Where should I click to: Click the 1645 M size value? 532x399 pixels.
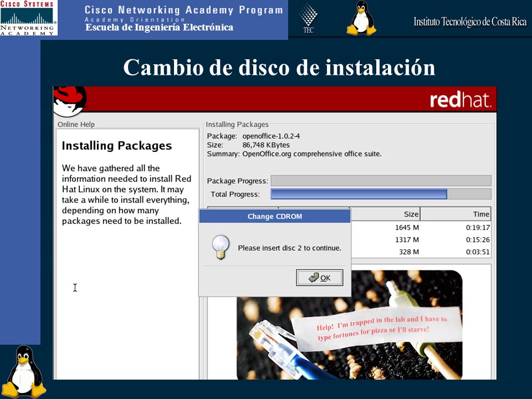(x=407, y=227)
